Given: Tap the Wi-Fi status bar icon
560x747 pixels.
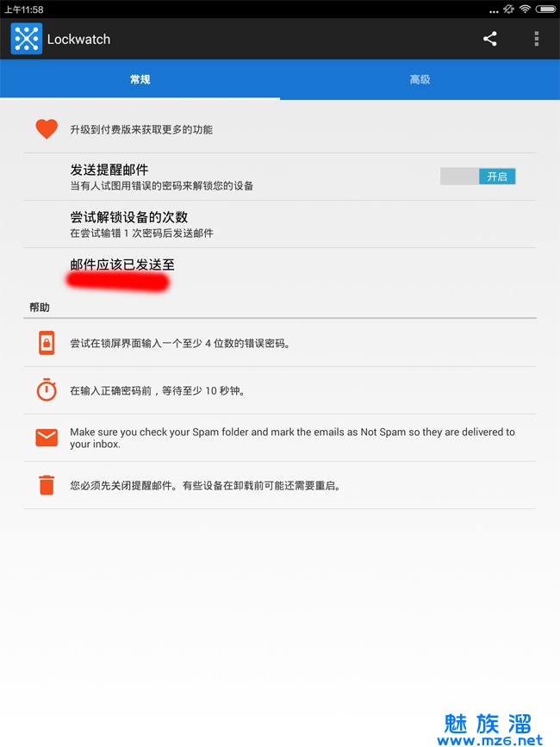Looking at the screenshot, I should click(525, 9).
